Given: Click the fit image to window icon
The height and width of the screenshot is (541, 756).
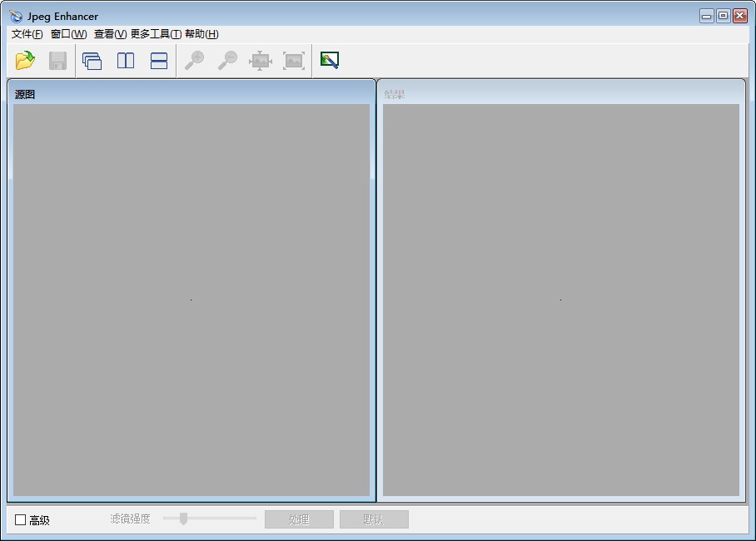Looking at the screenshot, I should [x=261, y=61].
